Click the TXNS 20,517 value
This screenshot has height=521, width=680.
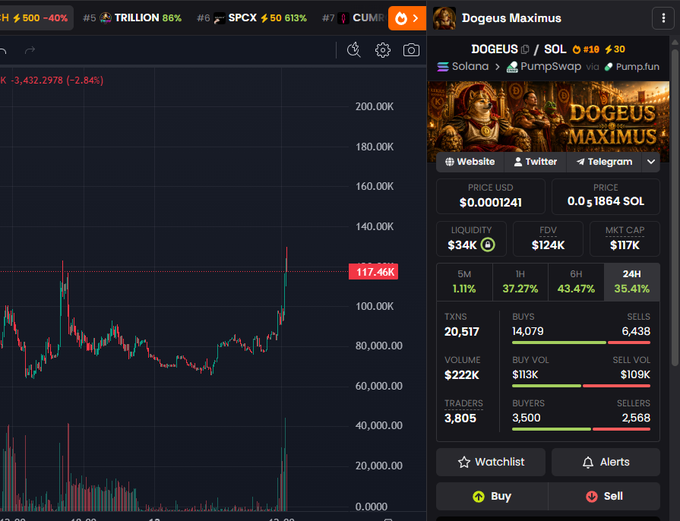coord(462,332)
